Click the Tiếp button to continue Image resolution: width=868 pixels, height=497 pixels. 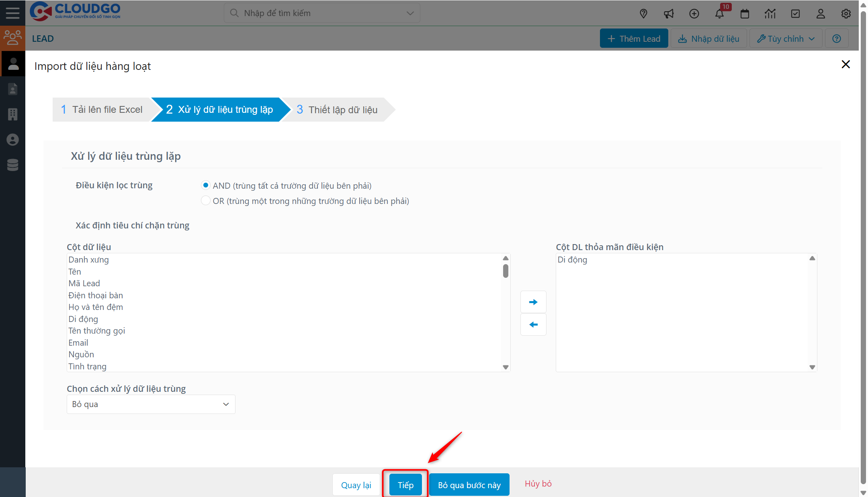[405, 485]
